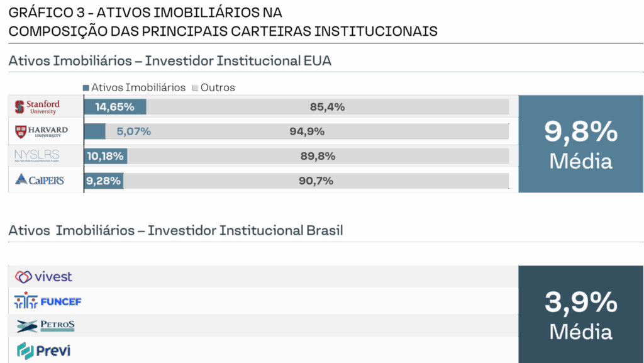Click the FUNCEF logo
The width and height of the screenshot is (644, 363).
pyautogui.click(x=48, y=301)
